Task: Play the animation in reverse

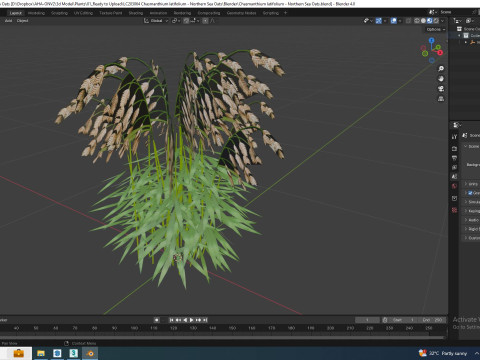Action: (x=185, y=320)
